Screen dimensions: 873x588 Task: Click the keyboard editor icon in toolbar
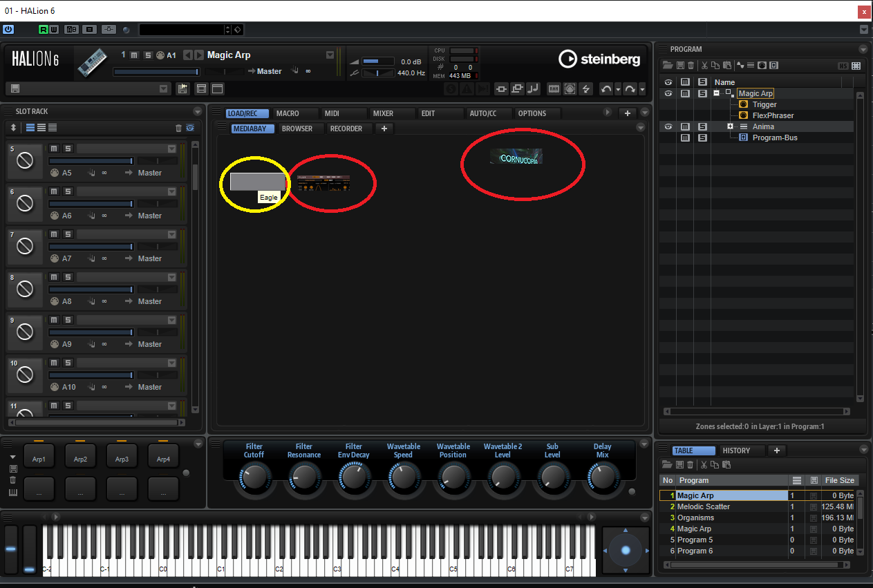(554, 88)
